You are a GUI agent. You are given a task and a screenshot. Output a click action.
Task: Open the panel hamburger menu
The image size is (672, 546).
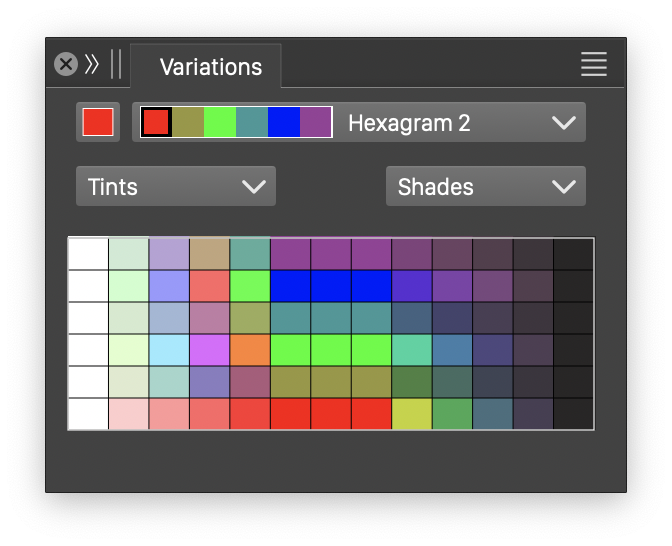click(594, 65)
